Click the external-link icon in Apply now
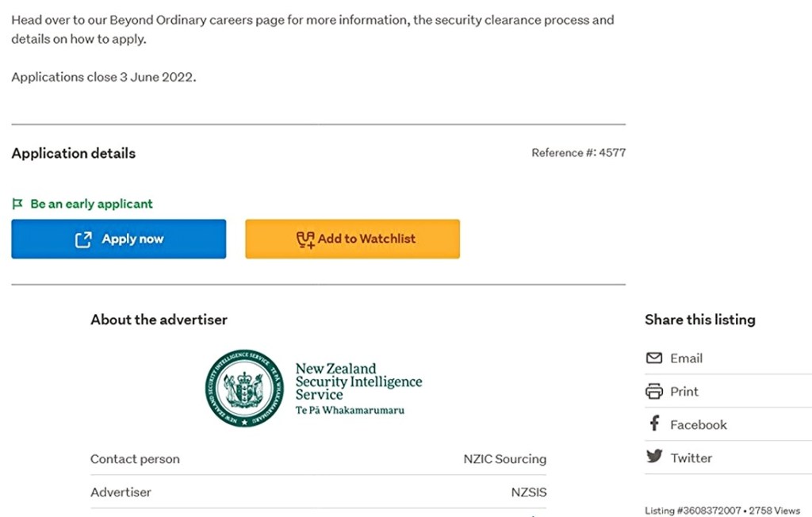812x517 pixels. pos(83,239)
